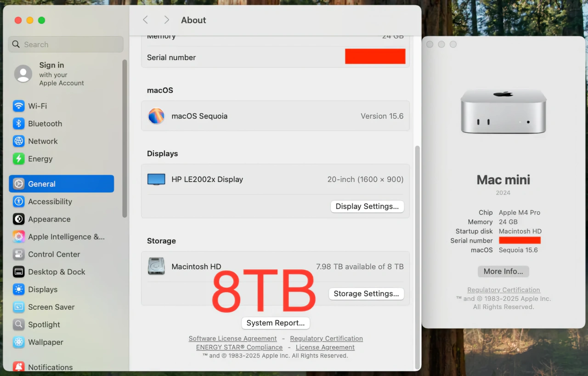Click inside the Search field
The height and width of the screenshot is (376, 588).
click(65, 44)
